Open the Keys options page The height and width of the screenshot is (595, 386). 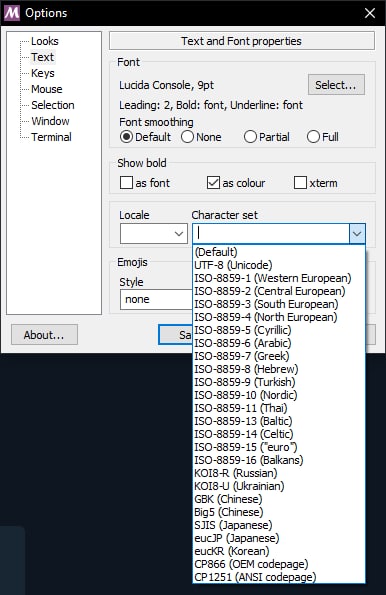click(43, 73)
